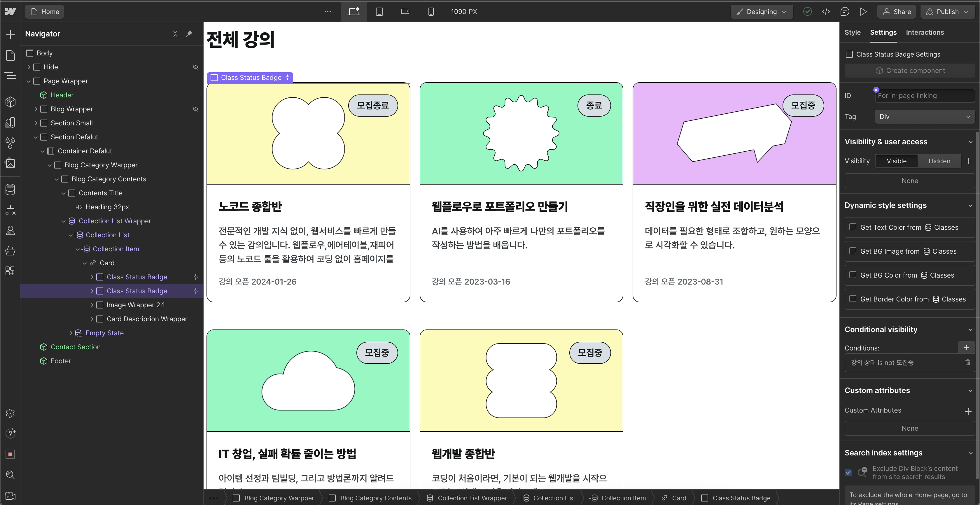Start Preview mode with play icon
Image resolution: width=980 pixels, height=505 pixels.
[864, 12]
